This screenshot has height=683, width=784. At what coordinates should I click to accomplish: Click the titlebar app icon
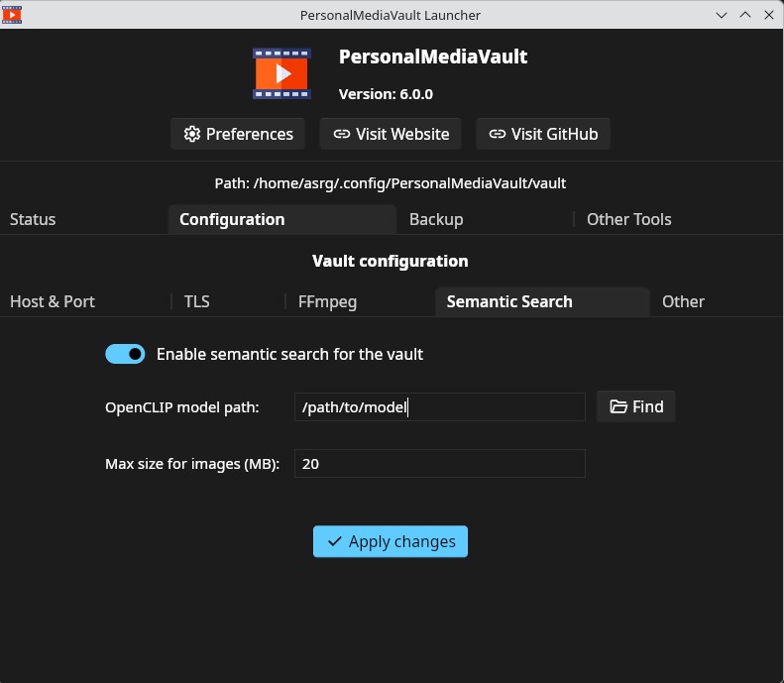click(x=12, y=15)
